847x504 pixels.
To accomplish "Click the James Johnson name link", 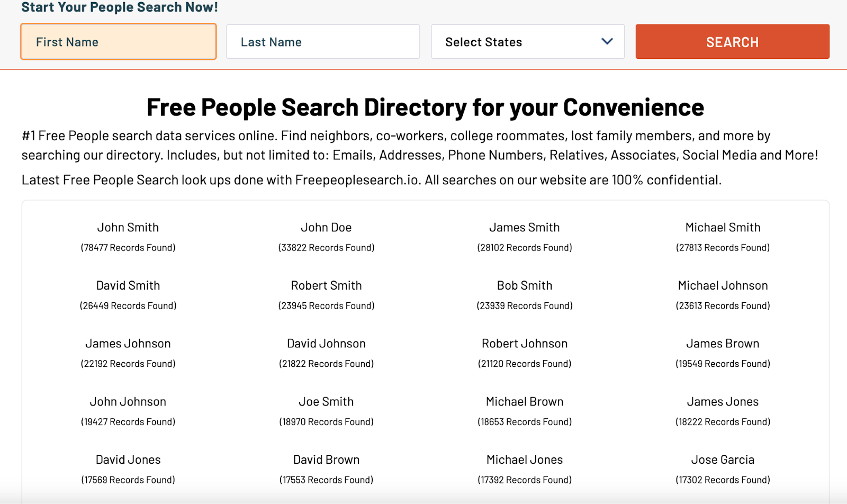I will pos(128,344).
